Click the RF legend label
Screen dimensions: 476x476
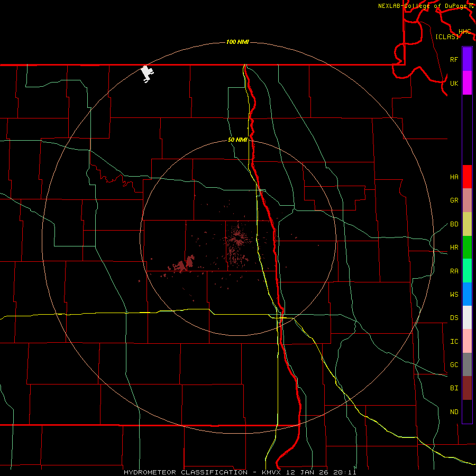[454, 59]
